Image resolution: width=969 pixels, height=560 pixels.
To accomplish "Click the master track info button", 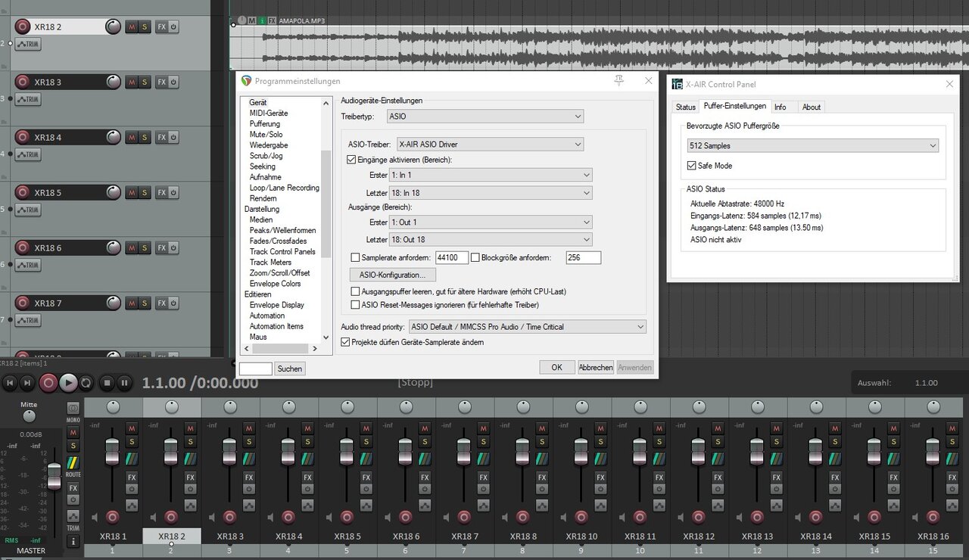I will (73, 541).
